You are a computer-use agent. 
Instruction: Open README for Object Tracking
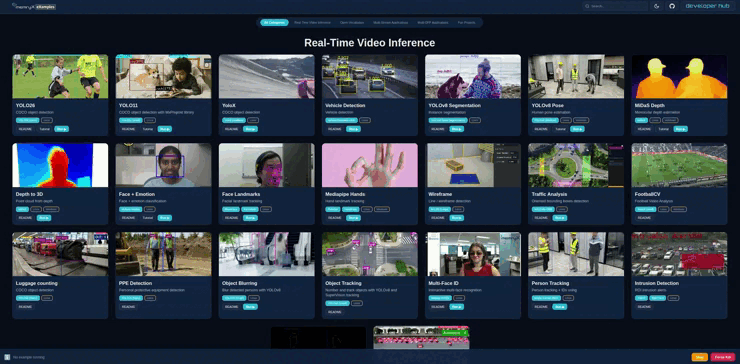[x=335, y=312]
